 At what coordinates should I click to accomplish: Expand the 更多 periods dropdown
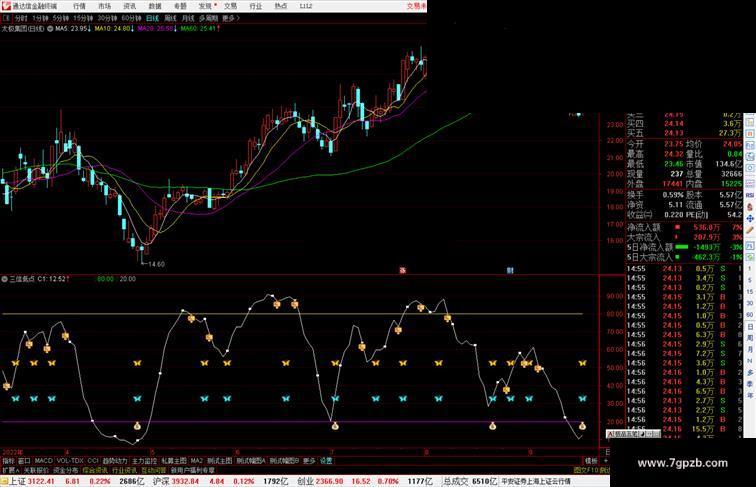230,18
